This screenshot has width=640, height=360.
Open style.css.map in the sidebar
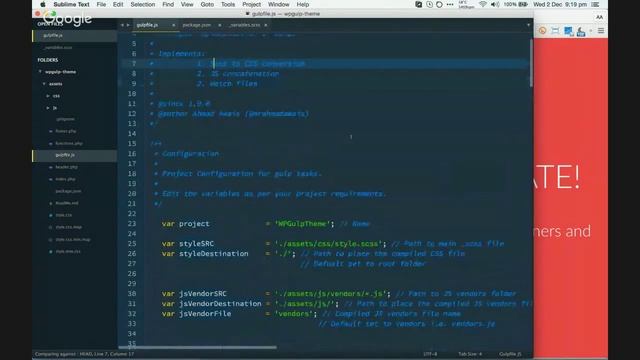click(x=69, y=227)
